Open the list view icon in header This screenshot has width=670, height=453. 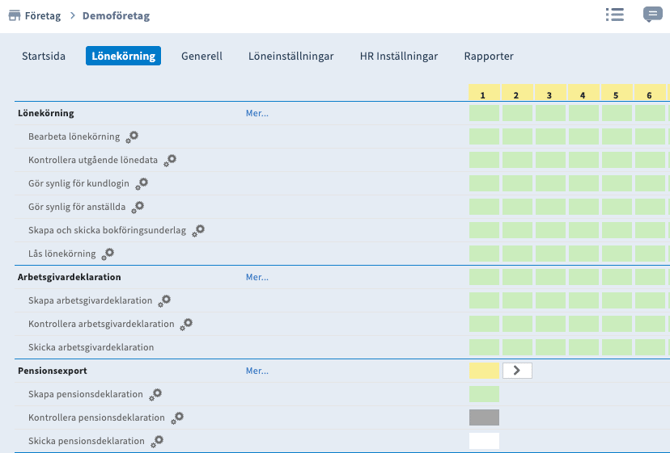click(x=615, y=14)
